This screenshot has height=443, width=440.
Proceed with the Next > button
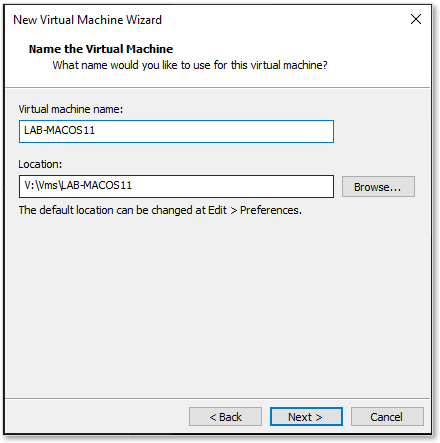pyautogui.click(x=306, y=417)
